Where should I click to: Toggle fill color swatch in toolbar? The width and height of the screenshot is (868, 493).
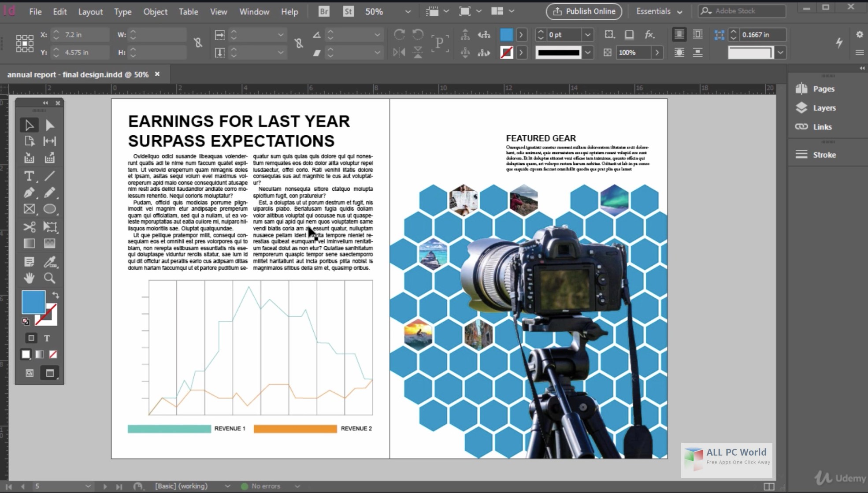click(33, 303)
